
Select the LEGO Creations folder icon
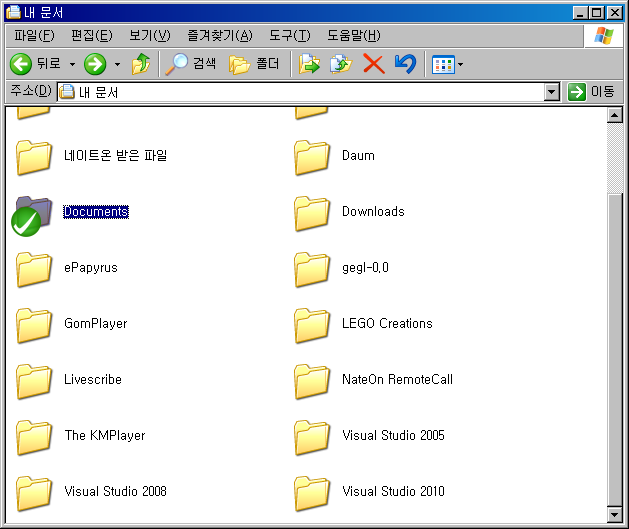tap(312, 325)
